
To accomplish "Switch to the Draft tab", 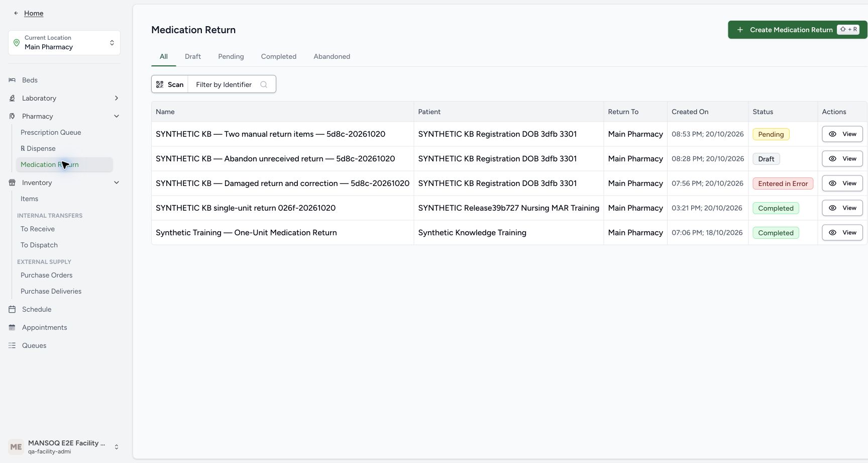I will pos(193,56).
